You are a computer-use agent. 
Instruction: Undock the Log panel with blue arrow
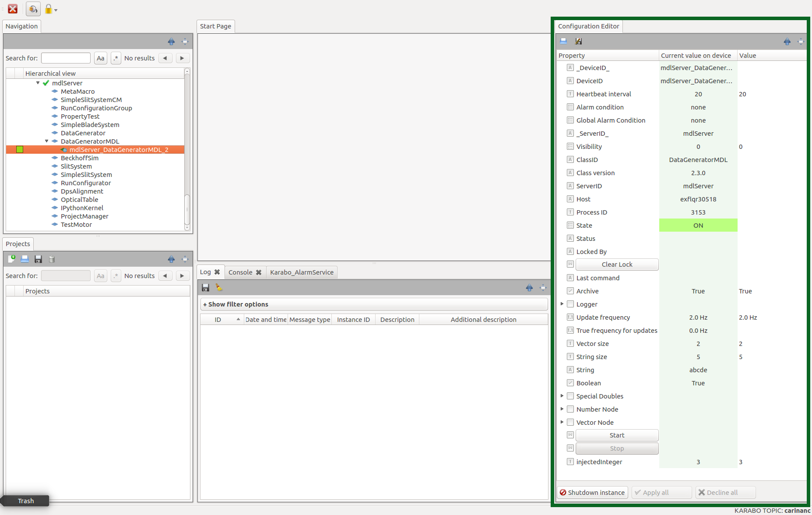click(x=529, y=288)
